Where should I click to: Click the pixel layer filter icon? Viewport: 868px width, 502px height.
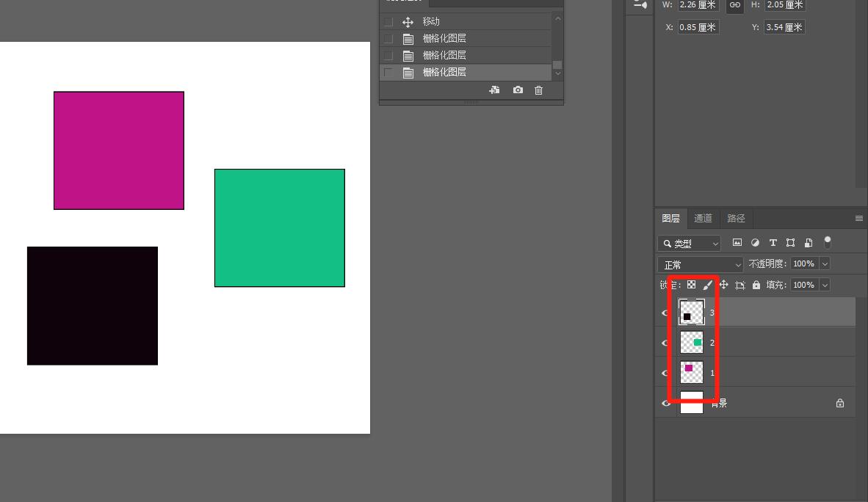pos(737,243)
